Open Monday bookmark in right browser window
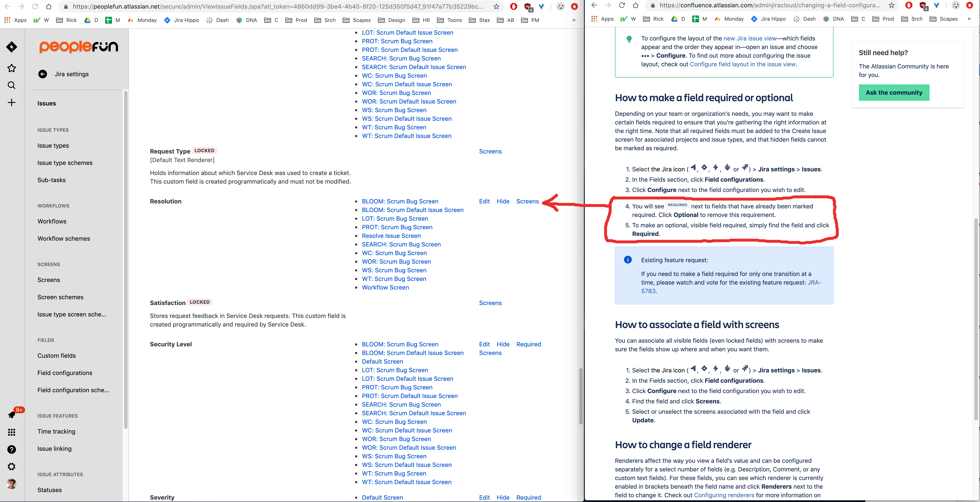The height and width of the screenshot is (502, 980). pyautogui.click(x=729, y=19)
